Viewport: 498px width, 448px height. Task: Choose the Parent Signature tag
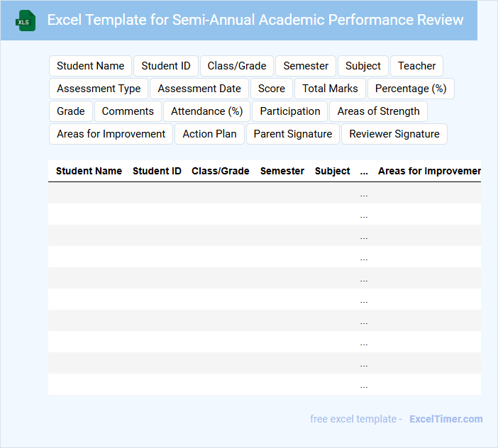[x=293, y=134]
